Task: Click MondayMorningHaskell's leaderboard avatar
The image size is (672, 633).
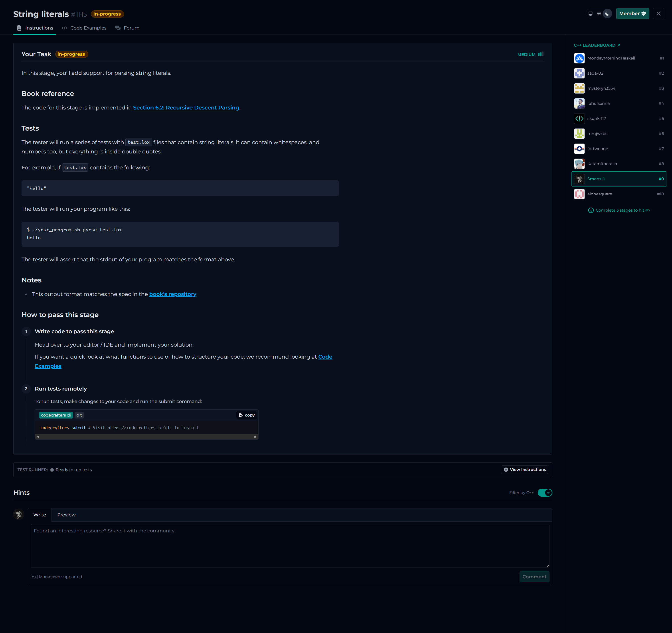Action: pos(579,58)
